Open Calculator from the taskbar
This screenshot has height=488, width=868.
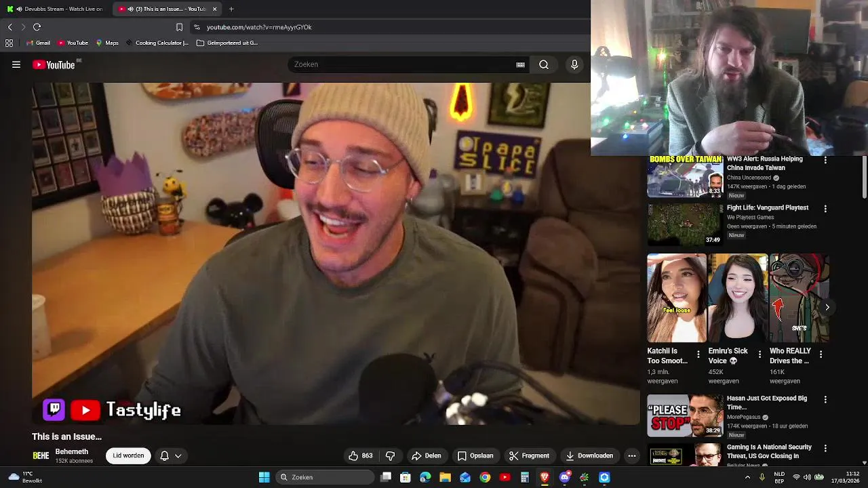coord(524,477)
